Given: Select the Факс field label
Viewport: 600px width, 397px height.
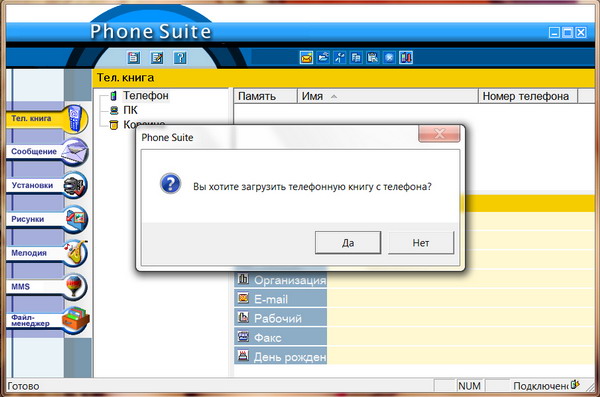Looking at the screenshot, I should (280, 337).
